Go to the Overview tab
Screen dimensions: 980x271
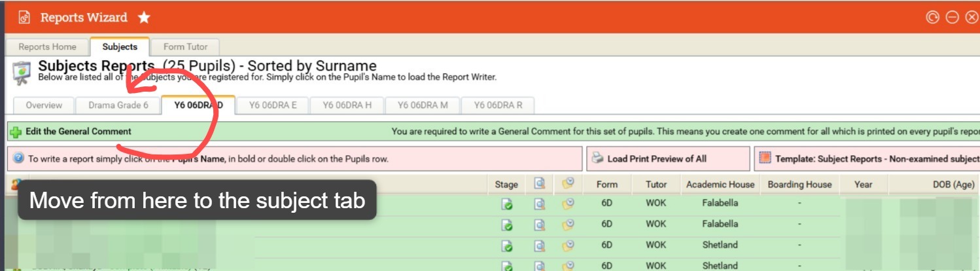[44, 105]
